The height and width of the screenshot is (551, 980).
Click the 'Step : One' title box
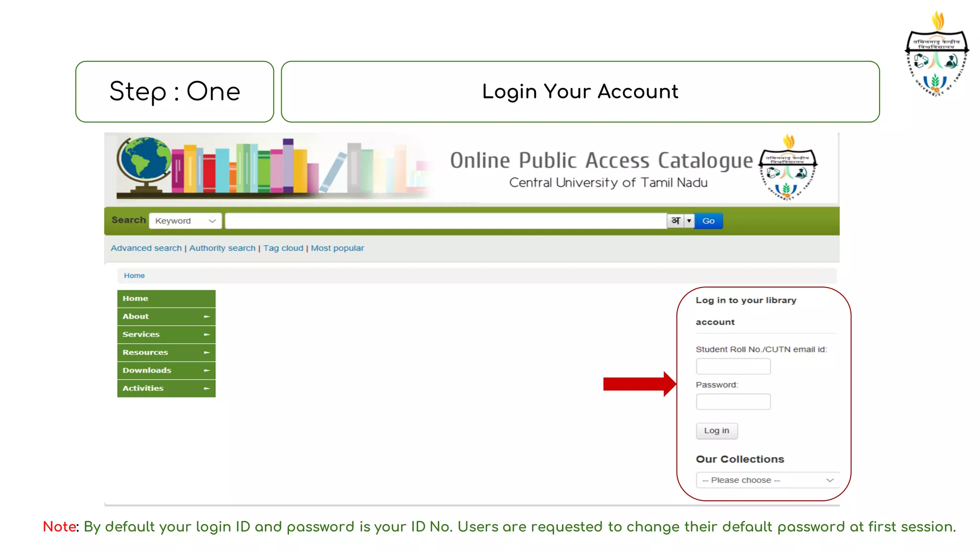point(175,91)
